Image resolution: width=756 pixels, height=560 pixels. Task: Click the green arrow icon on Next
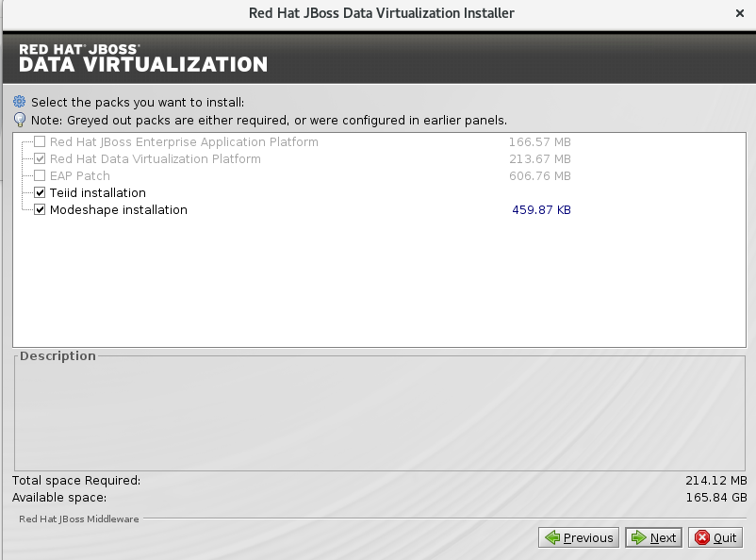(638, 537)
